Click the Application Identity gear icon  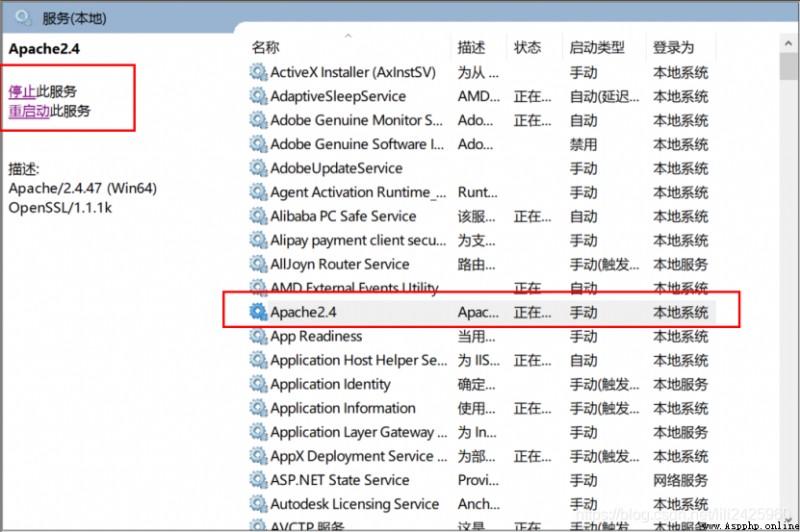click(x=258, y=384)
